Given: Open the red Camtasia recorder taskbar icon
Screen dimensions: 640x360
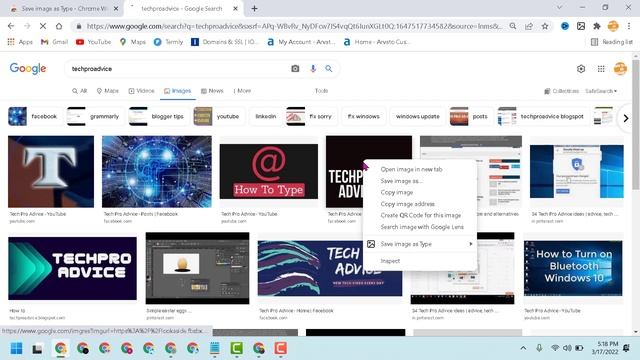Looking at the screenshot, I should point(280,349).
